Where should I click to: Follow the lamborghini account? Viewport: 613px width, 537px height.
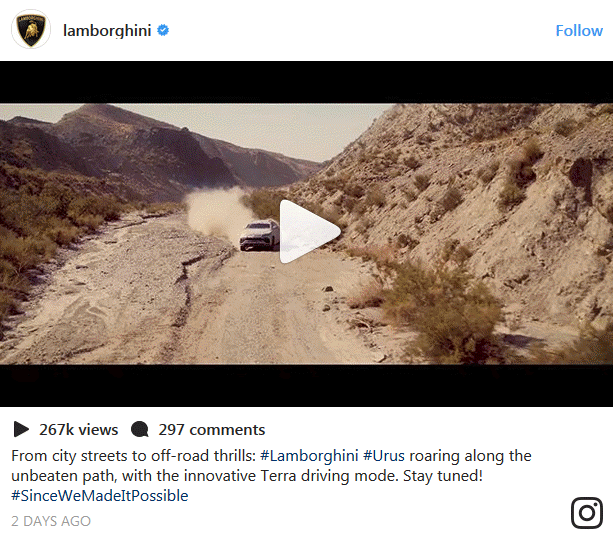click(579, 30)
